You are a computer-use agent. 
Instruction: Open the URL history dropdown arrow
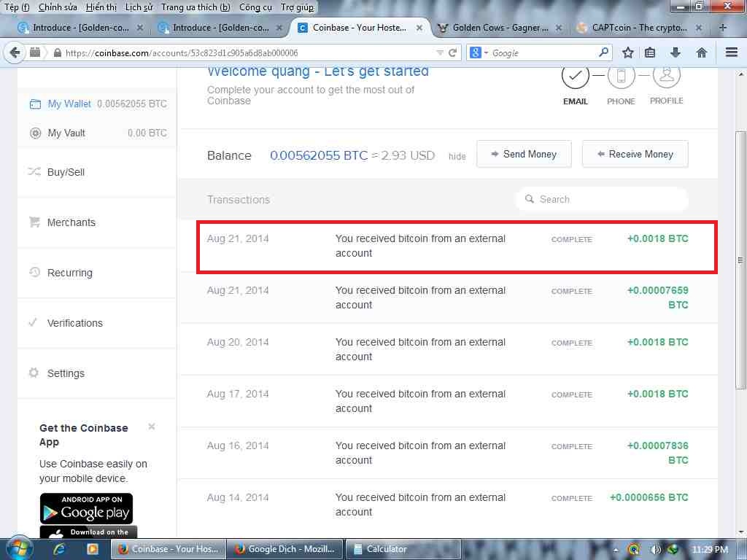coord(440,52)
